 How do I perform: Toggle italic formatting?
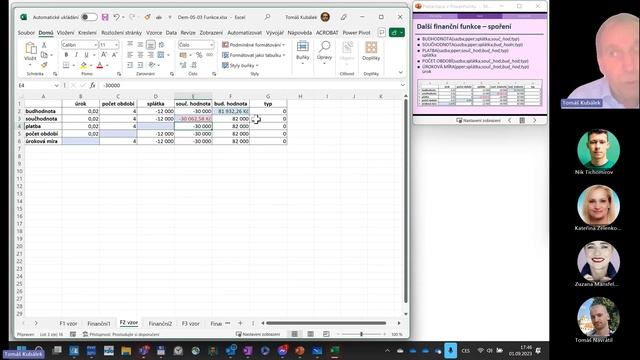pyautogui.click(x=76, y=55)
